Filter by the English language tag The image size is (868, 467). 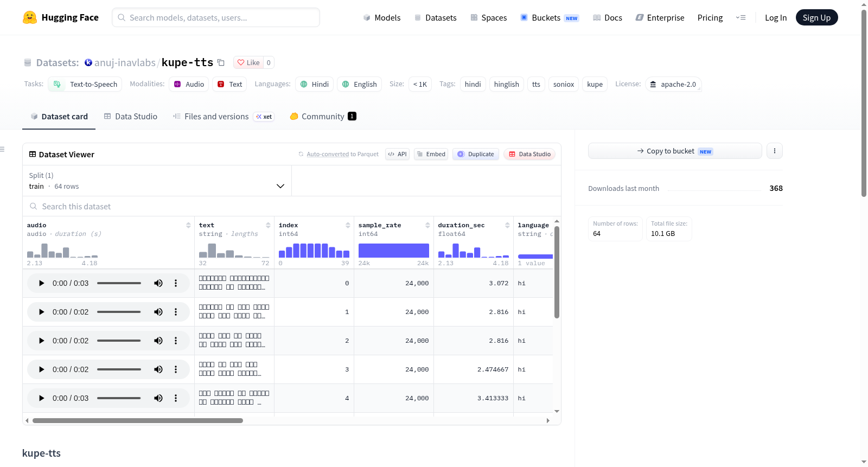(x=360, y=84)
